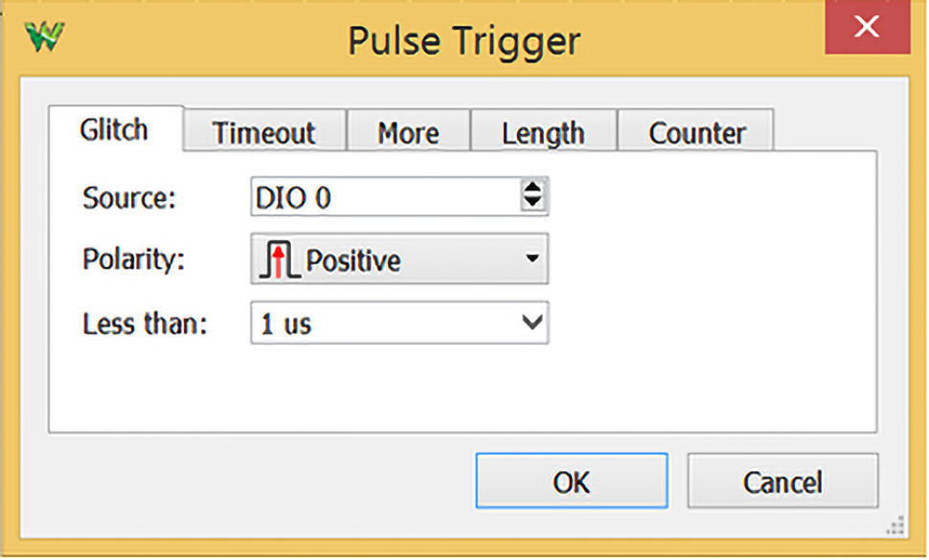Image resolution: width=929 pixels, height=560 pixels.
Task: Go to the Counter tab
Action: point(696,131)
